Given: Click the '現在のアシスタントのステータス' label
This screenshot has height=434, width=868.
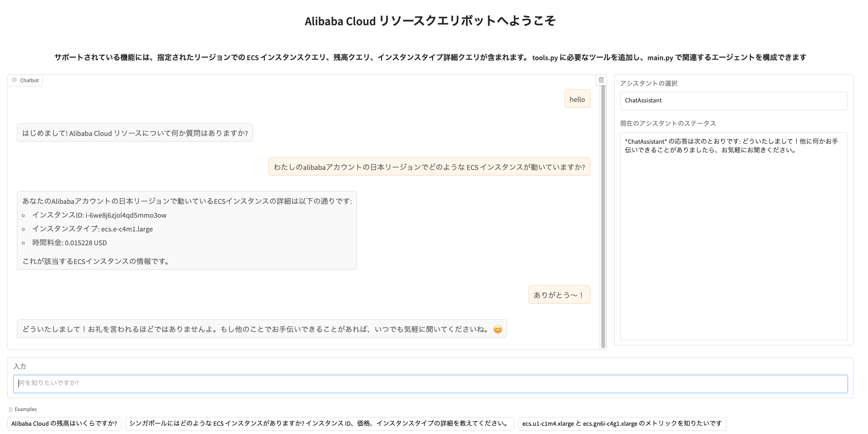Looking at the screenshot, I should coord(668,123).
